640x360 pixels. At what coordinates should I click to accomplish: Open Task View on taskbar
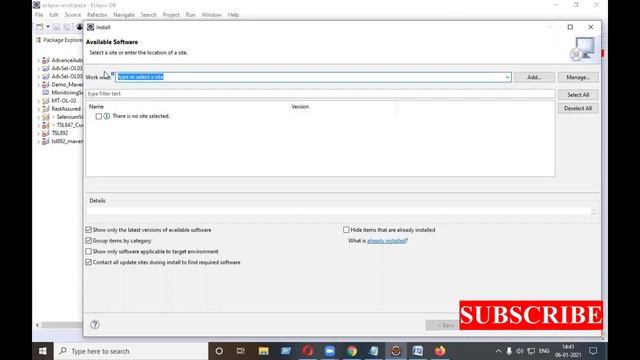tap(241, 351)
